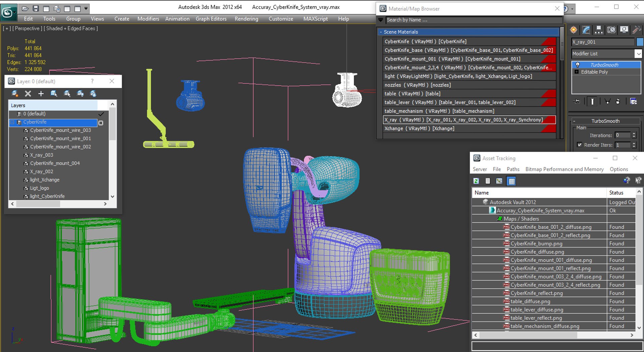The height and width of the screenshot is (352, 644).
Task: Open the Edit menu
Action: point(29,19)
